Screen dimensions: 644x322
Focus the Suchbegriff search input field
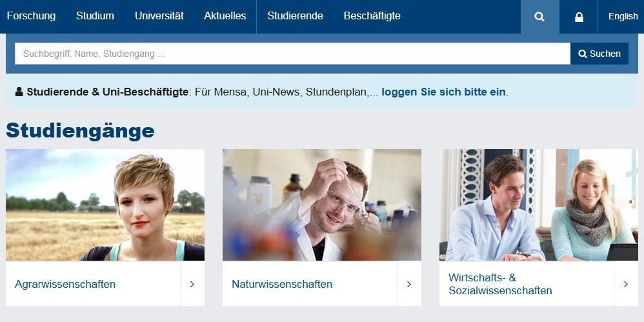pos(292,54)
